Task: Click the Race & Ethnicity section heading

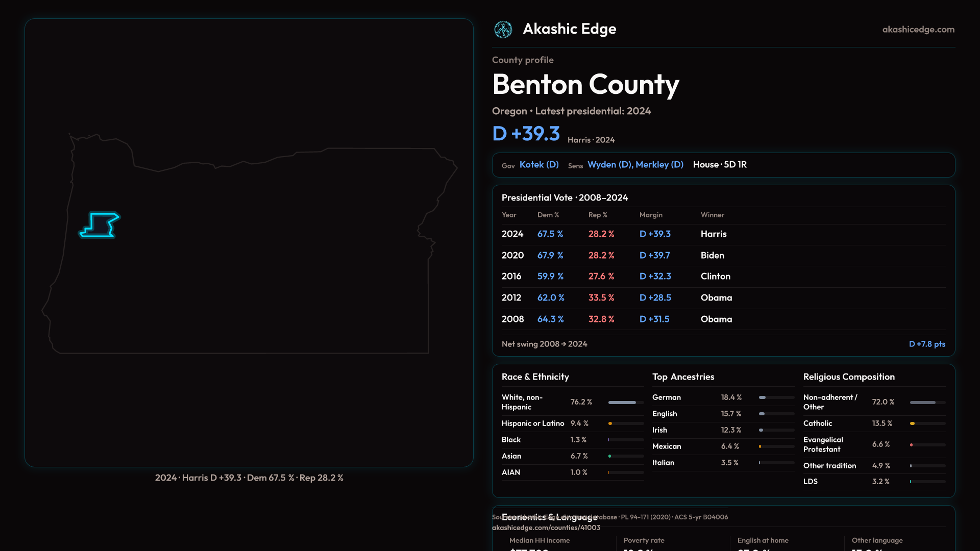Action: point(535,377)
